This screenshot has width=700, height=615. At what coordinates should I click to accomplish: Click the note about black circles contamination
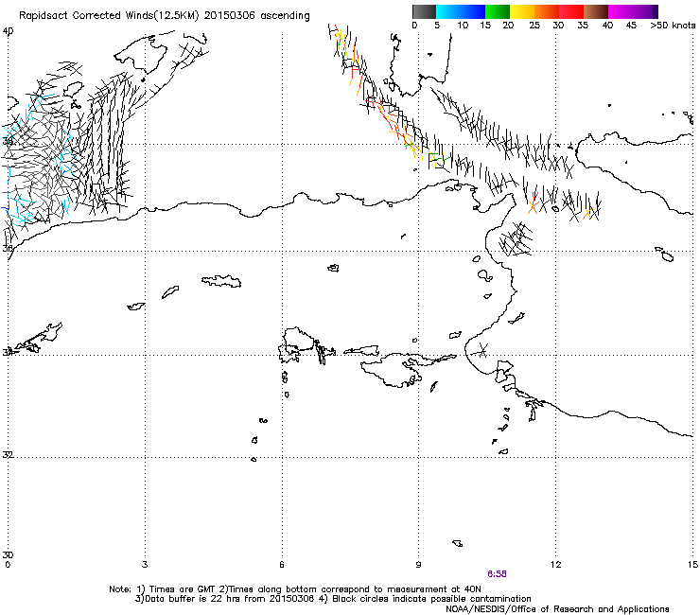pos(425,599)
